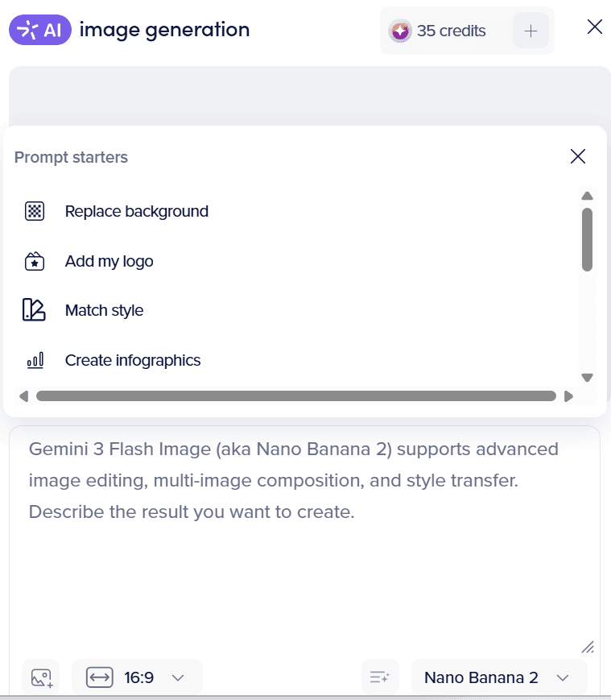Click the vertical scrollbar up arrow
Viewport: 611px width, 700px height.
587,196
